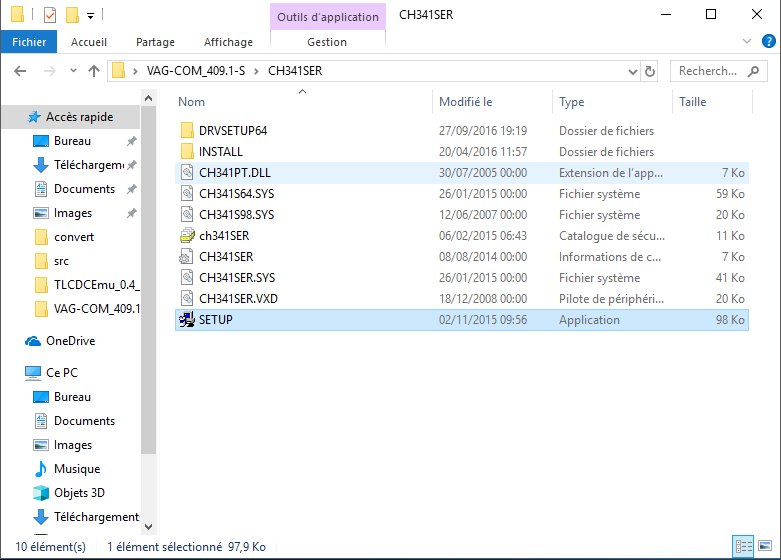This screenshot has height=560, width=781.
Task: Click the 98 Ko size of SETUP
Action: click(730, 320)
